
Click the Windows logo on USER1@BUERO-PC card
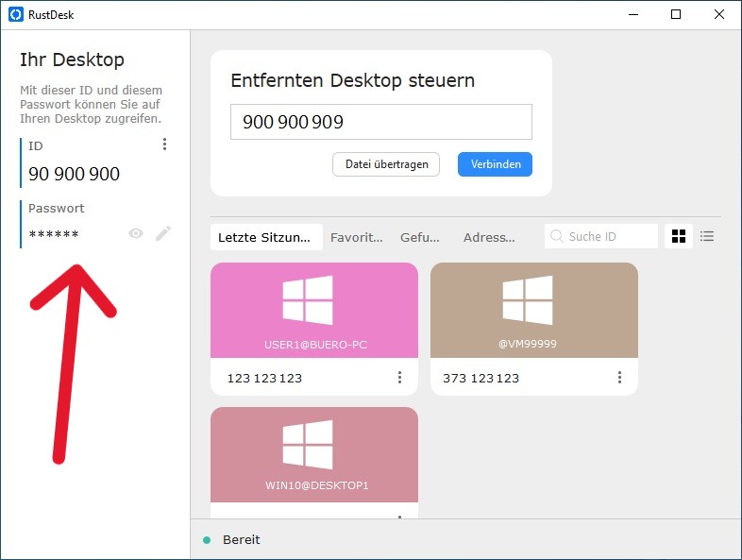(x=308, y=300)
